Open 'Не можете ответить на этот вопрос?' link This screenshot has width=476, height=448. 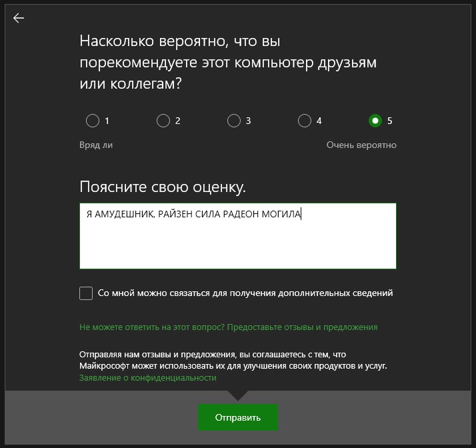pos(228,327)
